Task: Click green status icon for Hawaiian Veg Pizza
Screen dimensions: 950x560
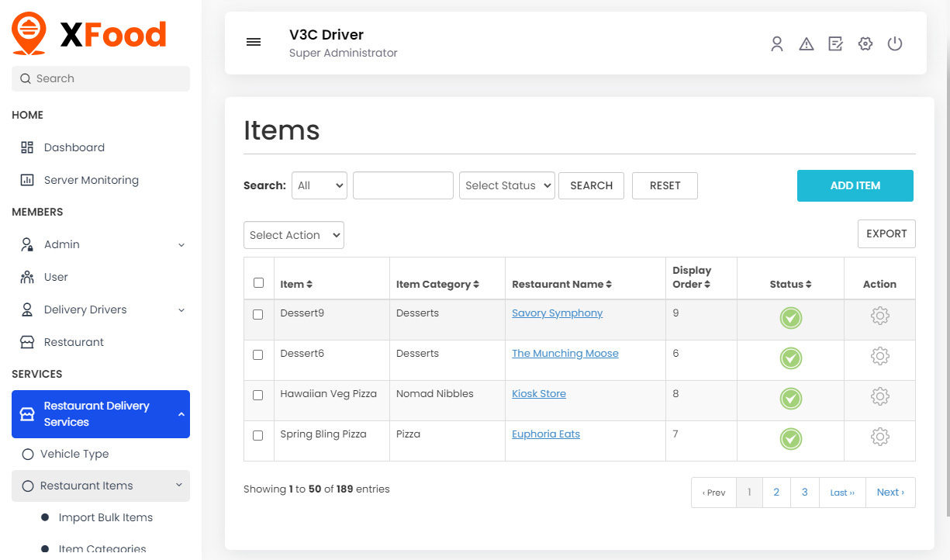Action: 790,399
